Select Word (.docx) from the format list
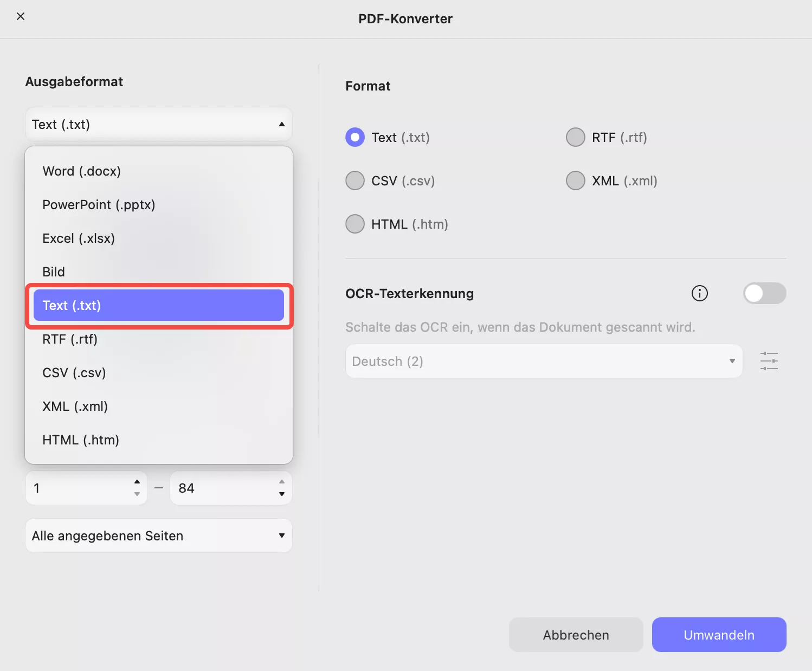The width and height of the screenshot is (812, 671). click(x=81, y=171)
